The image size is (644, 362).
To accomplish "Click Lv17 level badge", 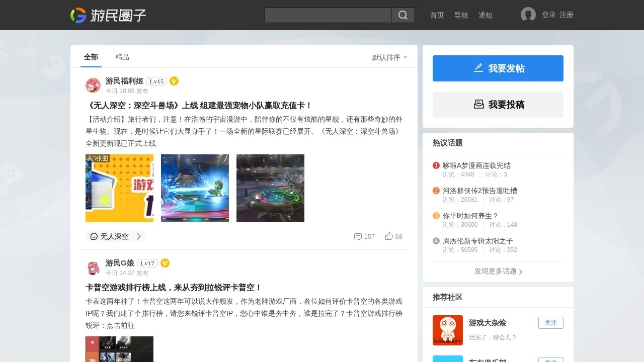I will [147, 263].
